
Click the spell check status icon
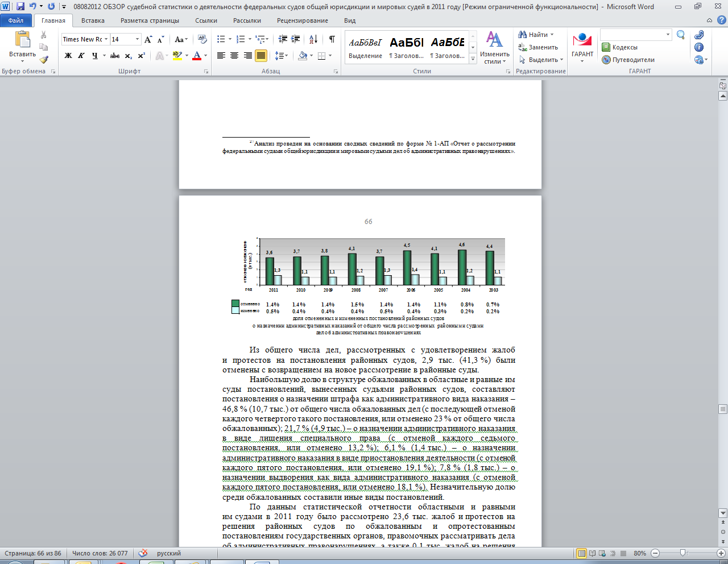pos(143,553)
